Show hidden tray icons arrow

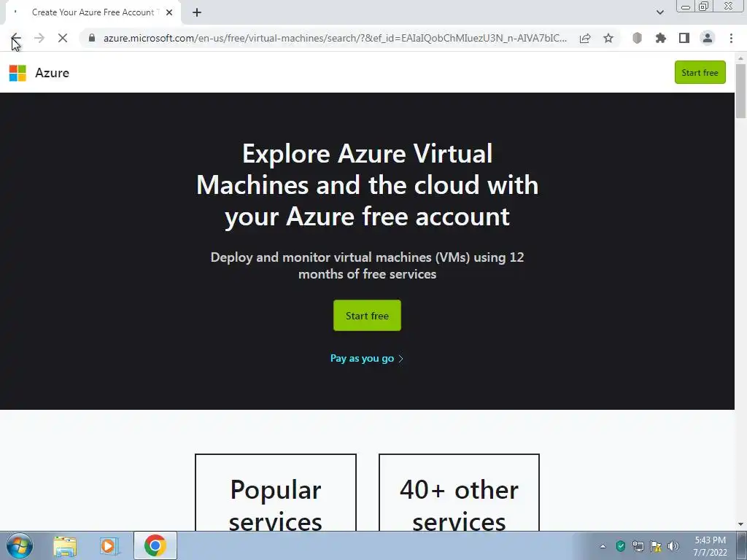point(603,546)
